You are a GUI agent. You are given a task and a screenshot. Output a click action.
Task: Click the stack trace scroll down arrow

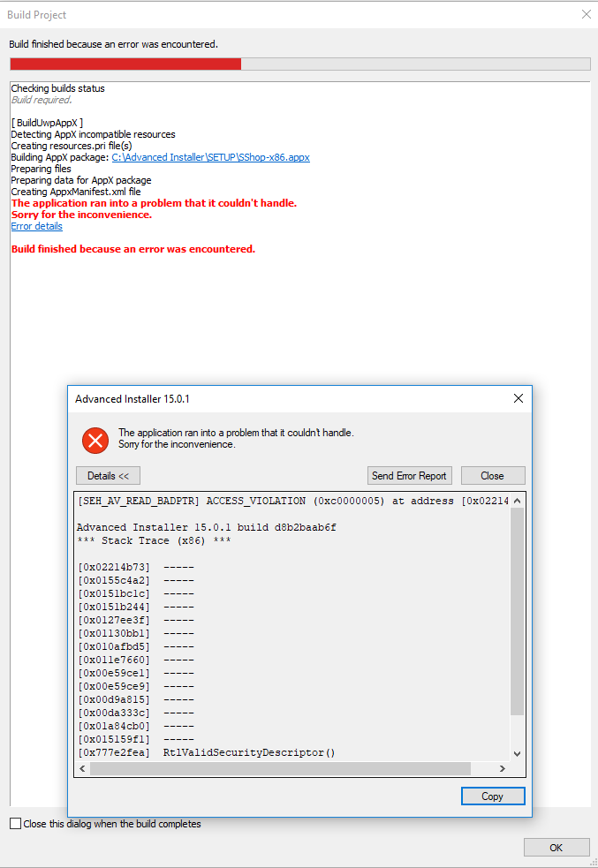click(x=517, y=753)
